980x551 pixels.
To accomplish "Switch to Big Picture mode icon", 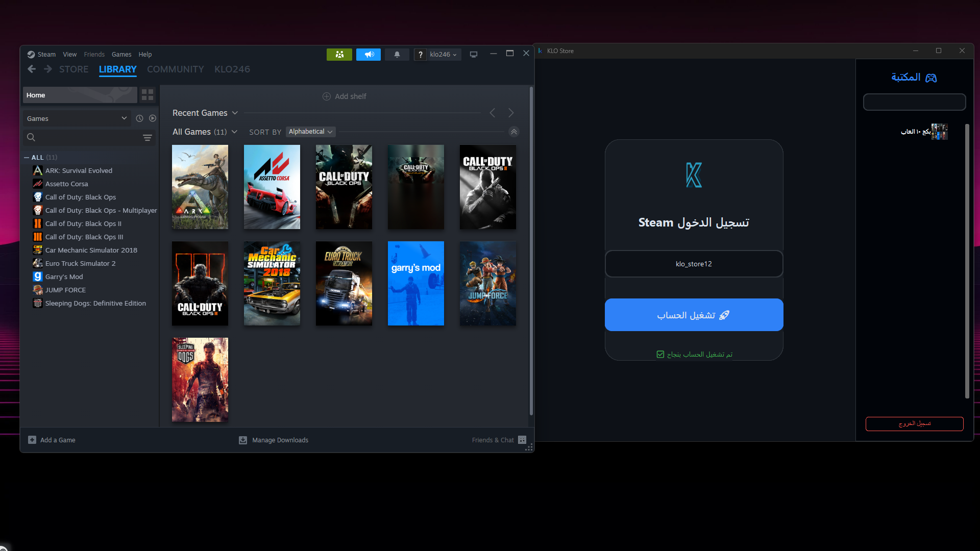I will pos(474,55).
